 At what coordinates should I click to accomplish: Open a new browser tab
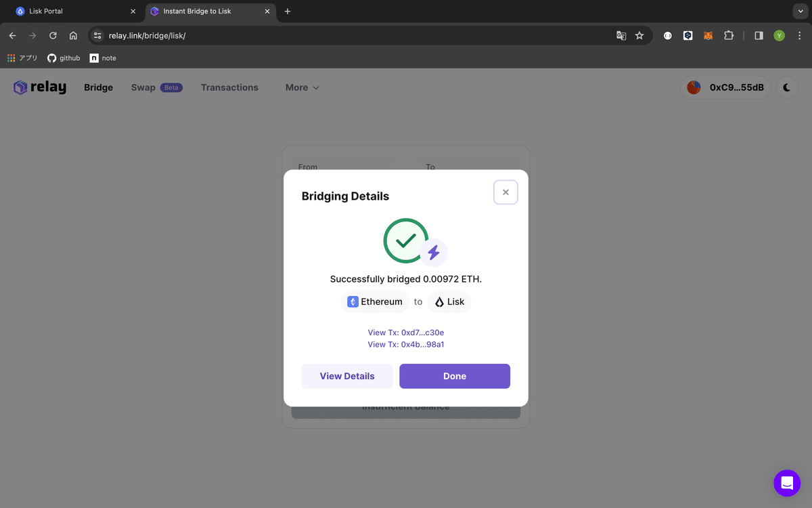288,12
